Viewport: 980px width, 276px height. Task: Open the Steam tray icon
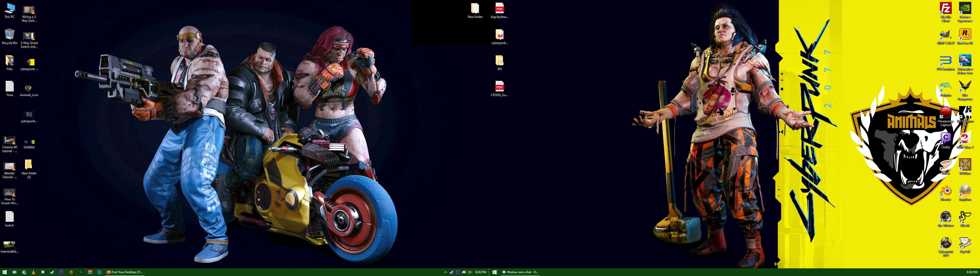point(451,272)
